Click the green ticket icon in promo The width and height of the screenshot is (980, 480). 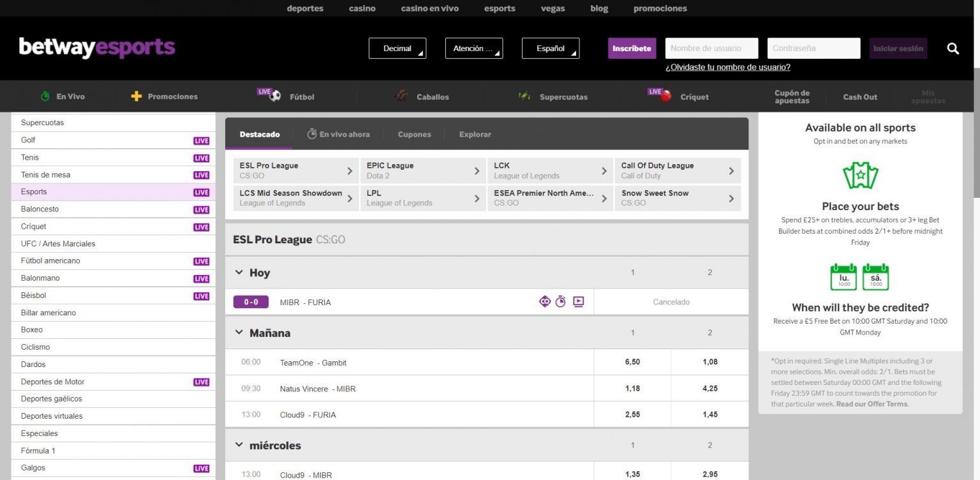(x=860, y=176)
